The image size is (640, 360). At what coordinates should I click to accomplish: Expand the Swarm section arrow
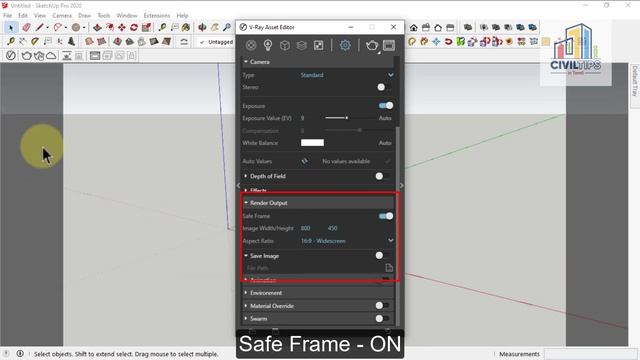coord(246,318)
